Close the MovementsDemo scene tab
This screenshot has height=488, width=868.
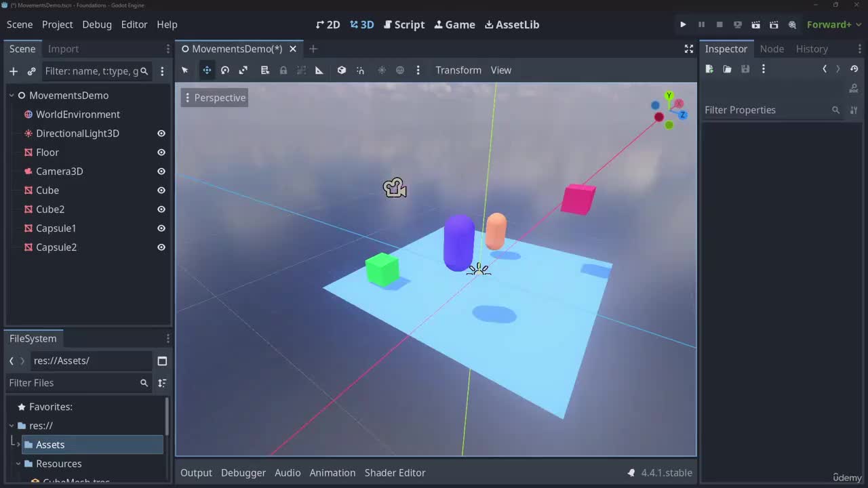[x=293, y=49]
